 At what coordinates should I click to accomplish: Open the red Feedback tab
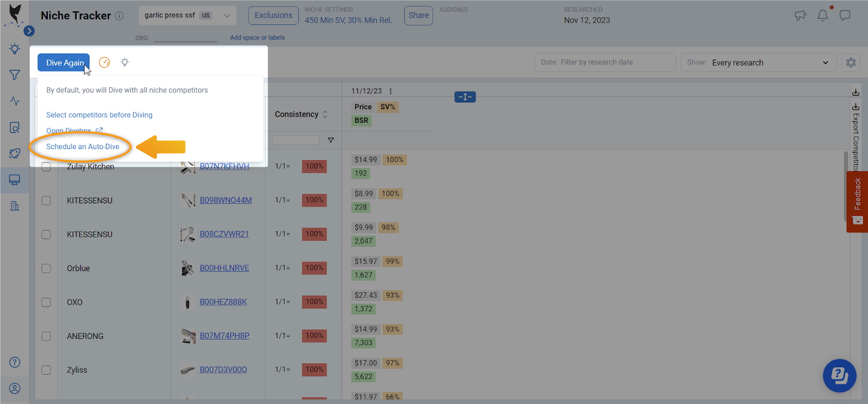point(857,202)
